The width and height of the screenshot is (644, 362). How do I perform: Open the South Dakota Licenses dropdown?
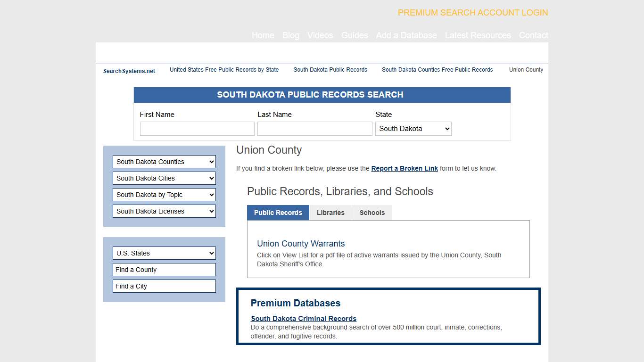click(164, 211)
